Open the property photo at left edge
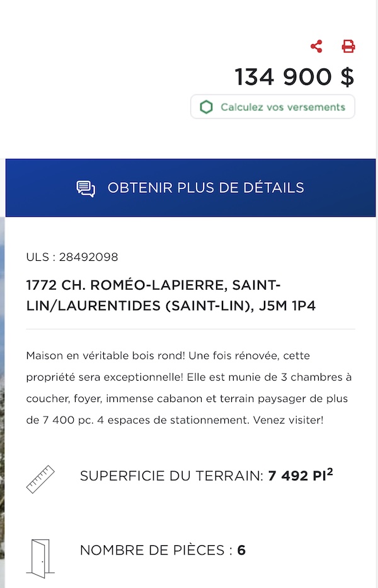Viewport: 378px width, 588px height. (3, 402)
